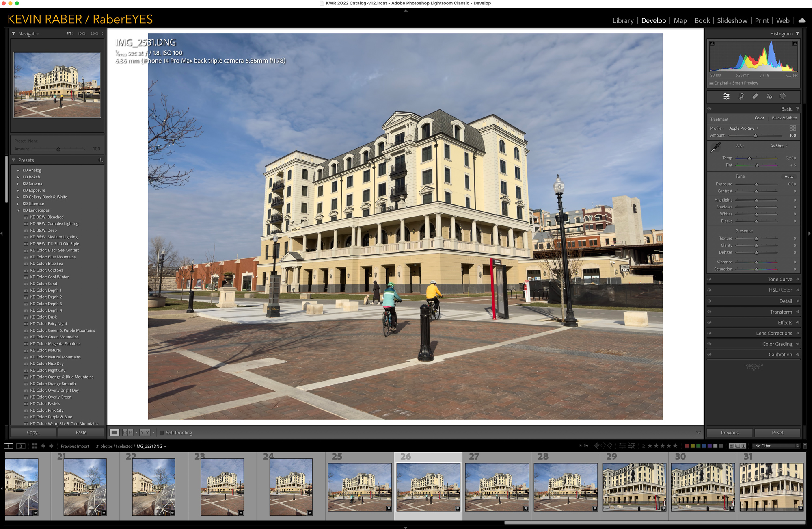The height and width of the screenshot is (529, 812).
Task: Pick the White Balance eyedropper
Action: pos(716,147)
